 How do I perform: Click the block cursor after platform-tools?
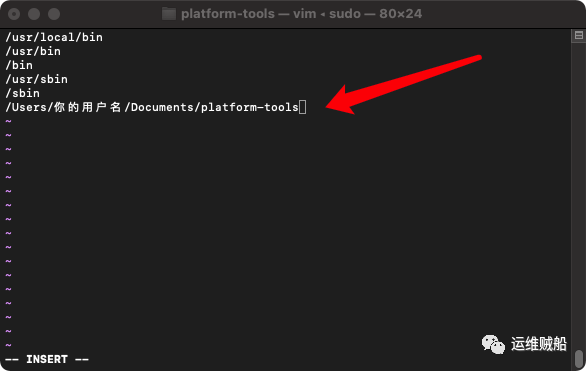click(x=302, y=107)
